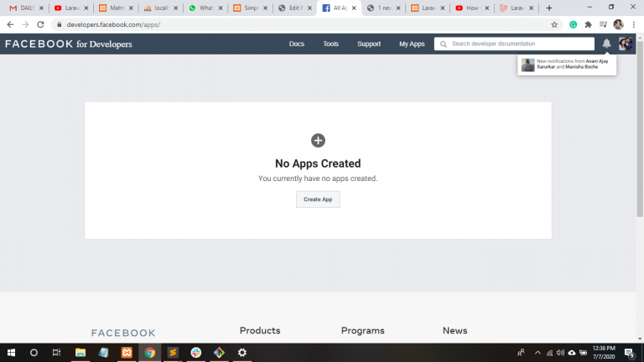Switch to Chrome on the taskbar
Viewport: 644px width, 362px height.
click(150, 353)
